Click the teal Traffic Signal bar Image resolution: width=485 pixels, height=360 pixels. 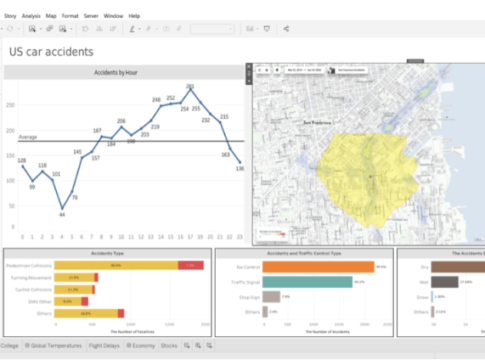307,282
